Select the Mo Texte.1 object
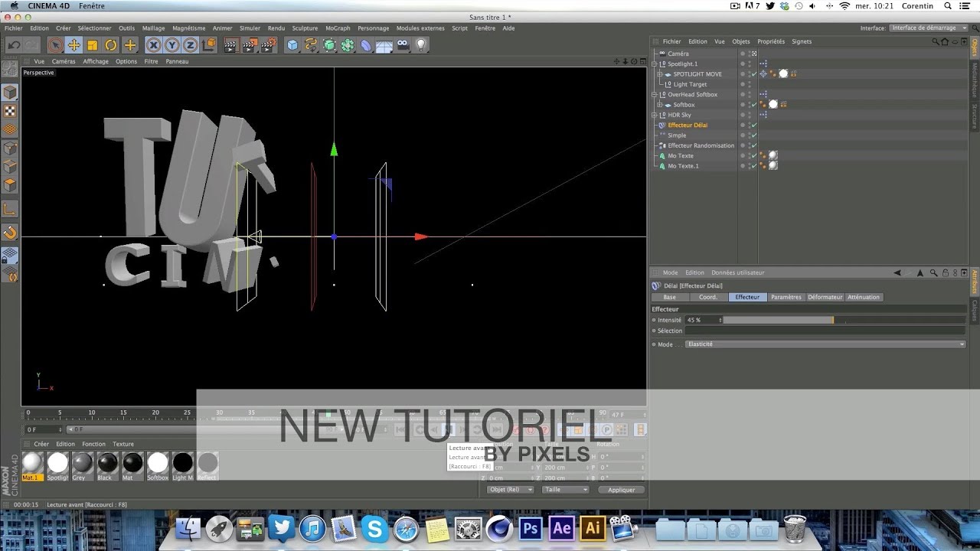The width and height of the screenshot is (980, 551). click(x=683, y=166)
